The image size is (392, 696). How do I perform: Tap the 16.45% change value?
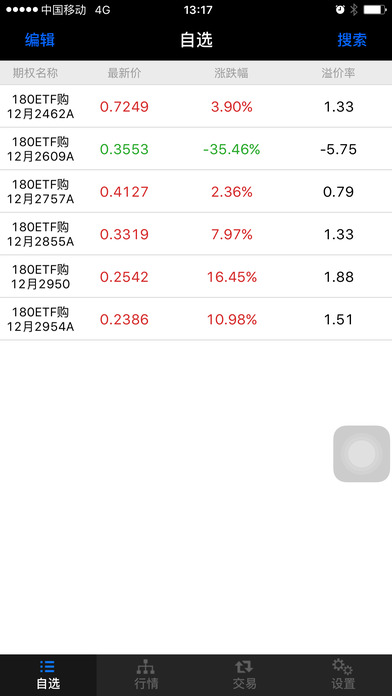coord(232,277)
